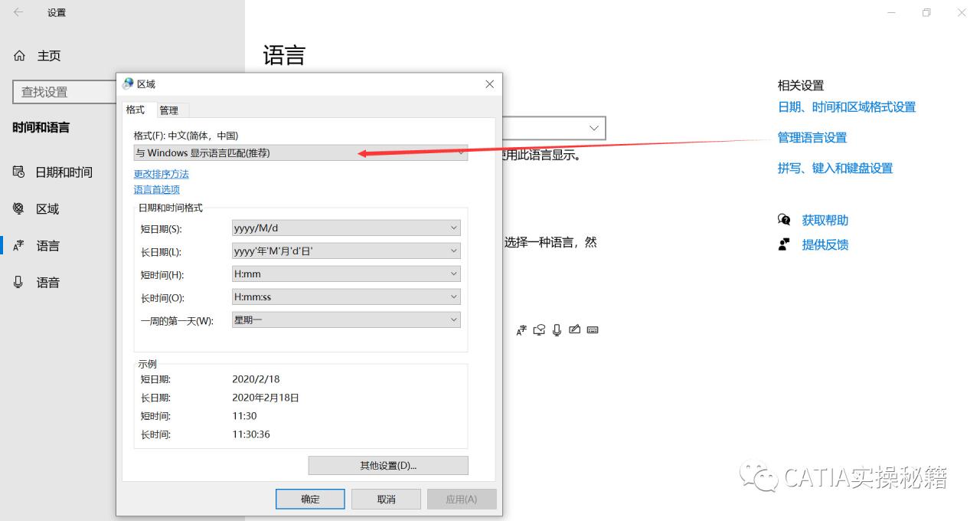Screen dimensions: 980x521
Task: Click the translation A字 language features icon
Action: coord(521,329)
